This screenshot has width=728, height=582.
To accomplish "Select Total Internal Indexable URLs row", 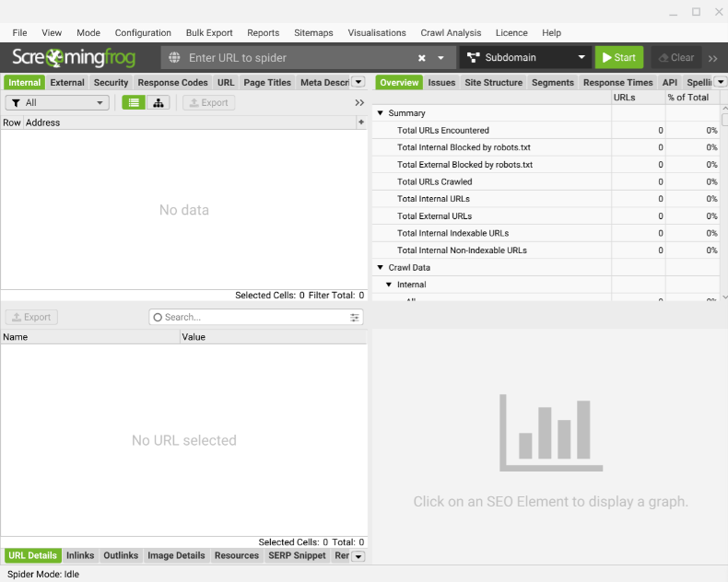I will click(x=546, y=233).
